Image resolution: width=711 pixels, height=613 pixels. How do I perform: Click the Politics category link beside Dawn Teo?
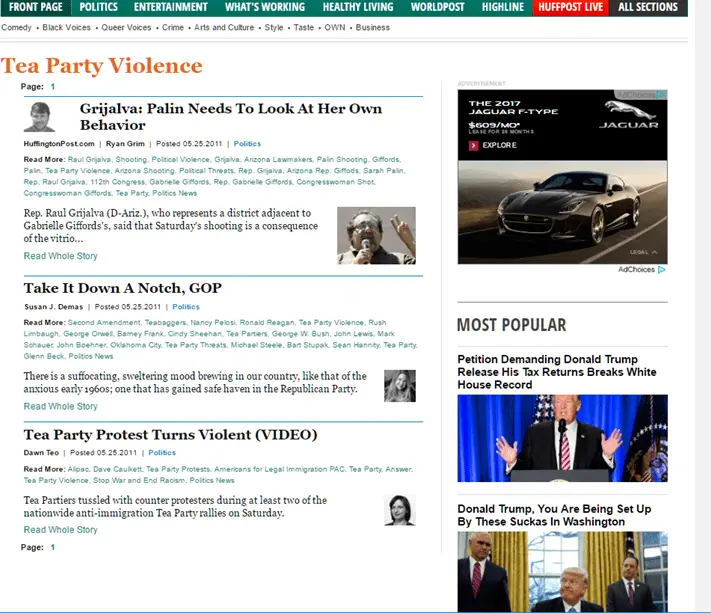click(161, 453)
